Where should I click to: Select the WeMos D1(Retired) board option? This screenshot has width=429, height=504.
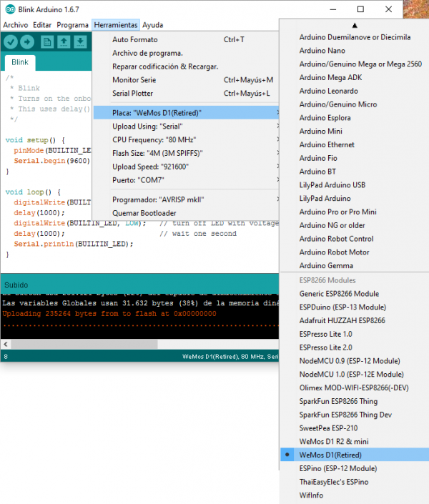pos(330,455)
